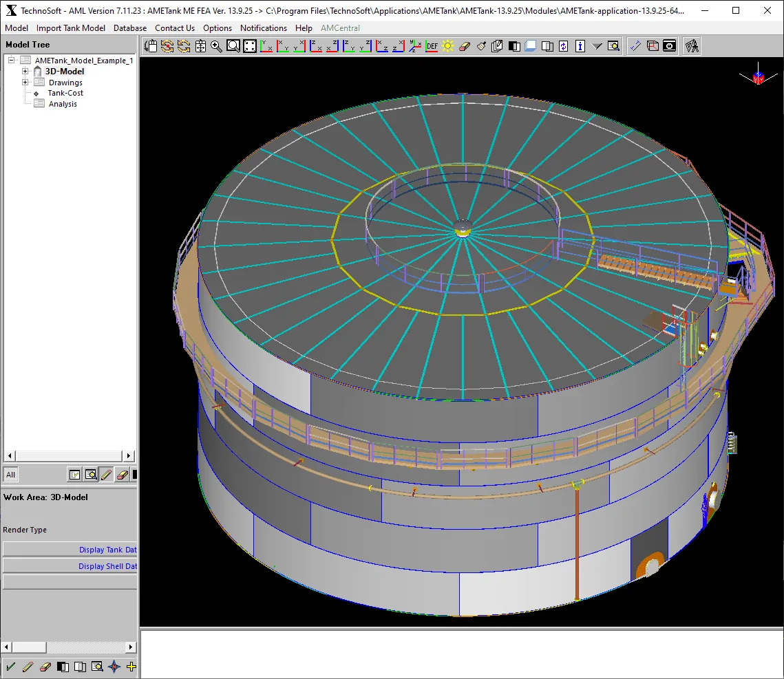This screenshot has height=679, width=784.
Task: Expand the Drawings tree node
Action: tap(25, 83)
